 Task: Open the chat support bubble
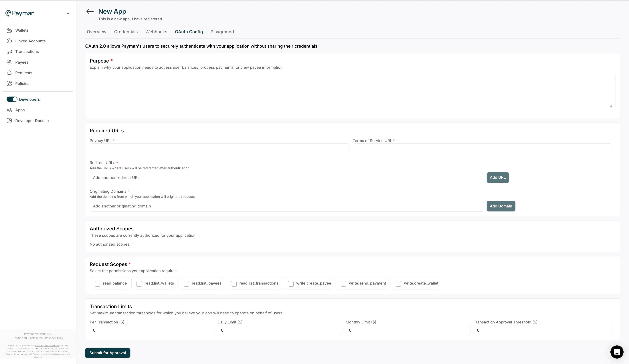pyautogui.click(x=617, y=352)
